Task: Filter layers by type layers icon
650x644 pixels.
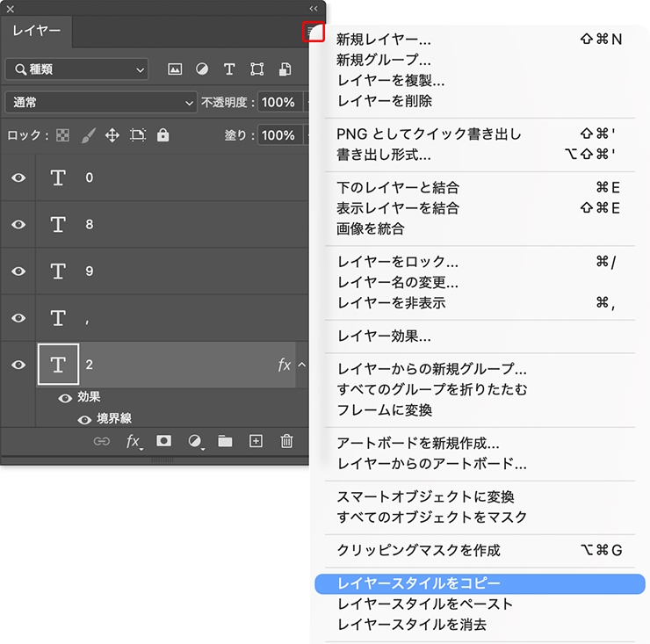Action: point(229,69)
